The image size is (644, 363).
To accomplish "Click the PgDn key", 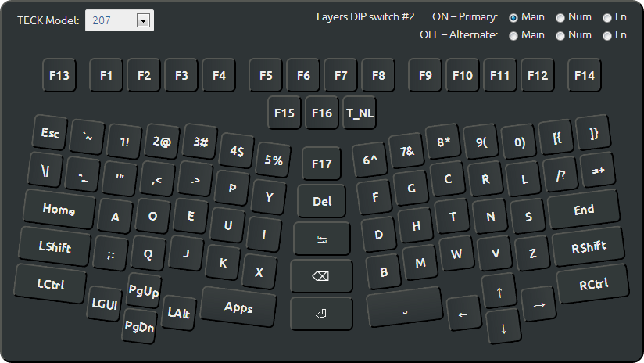I will pyautogui.click(x=139, y=327).
